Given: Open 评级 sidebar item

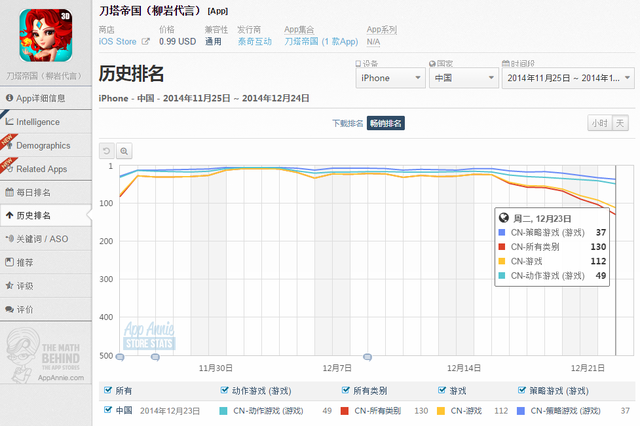Looking at the screenshot, I should 46,286.
